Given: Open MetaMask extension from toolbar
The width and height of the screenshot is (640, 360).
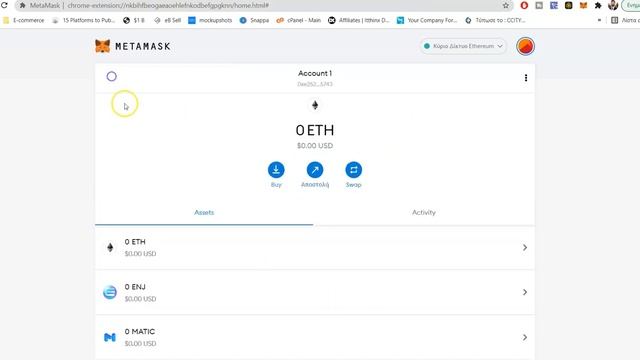Looking at the screenshot, I should [583, 5].
